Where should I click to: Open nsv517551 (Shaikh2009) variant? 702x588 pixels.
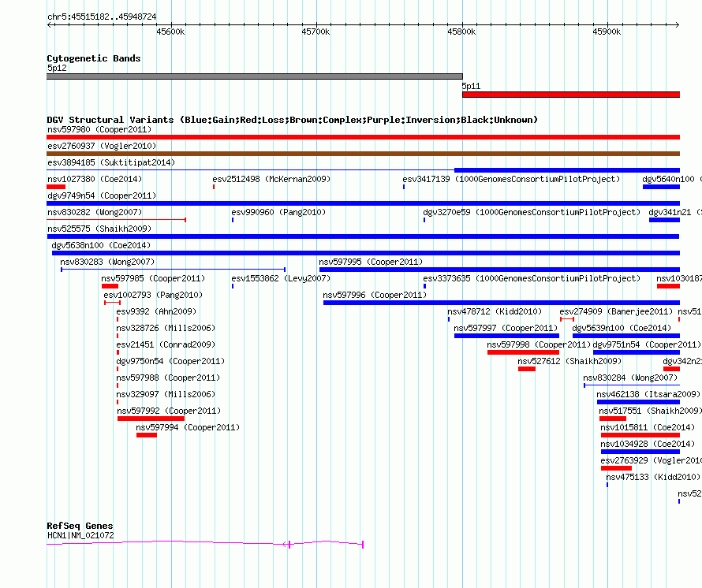pyautogui.click(x=651, y=411)
